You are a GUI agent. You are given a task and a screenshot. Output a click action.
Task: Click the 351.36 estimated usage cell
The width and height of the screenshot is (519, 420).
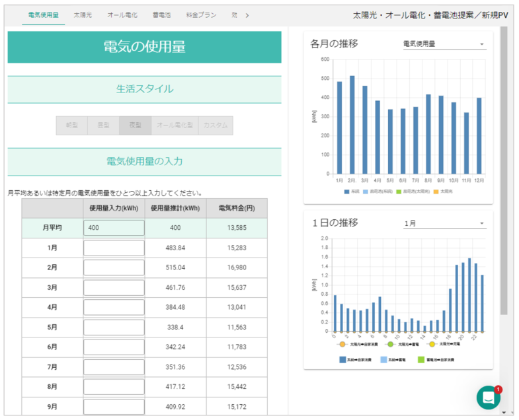(175, 367)
